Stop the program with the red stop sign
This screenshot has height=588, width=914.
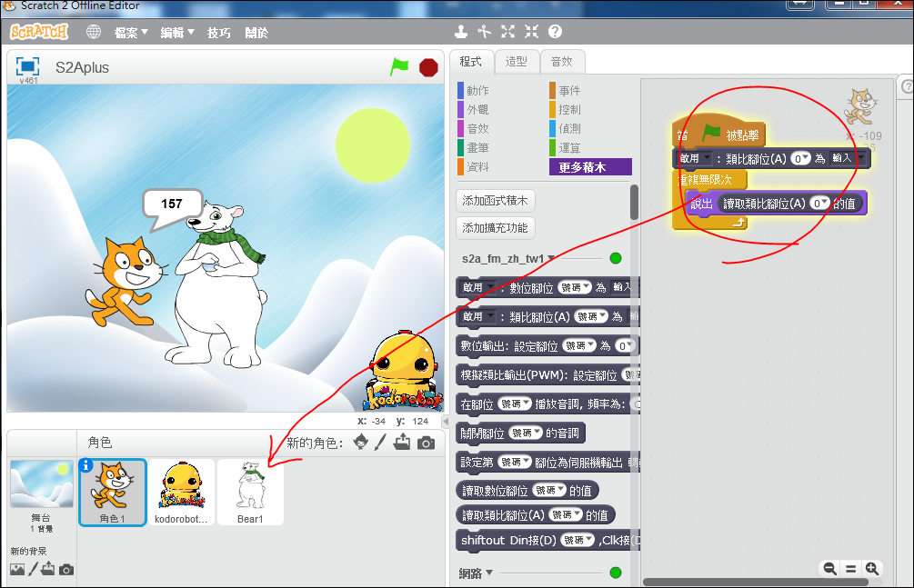click(x=428, y=67)
